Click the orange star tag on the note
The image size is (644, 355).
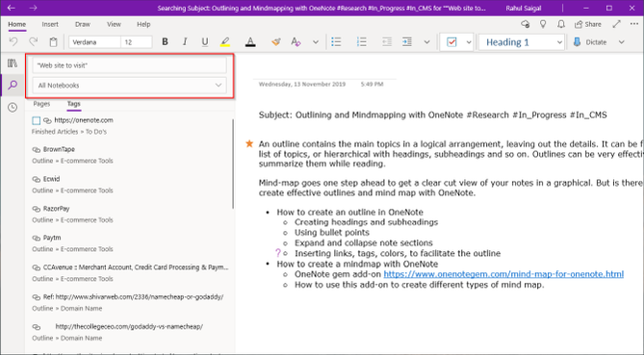pos(249,143)
